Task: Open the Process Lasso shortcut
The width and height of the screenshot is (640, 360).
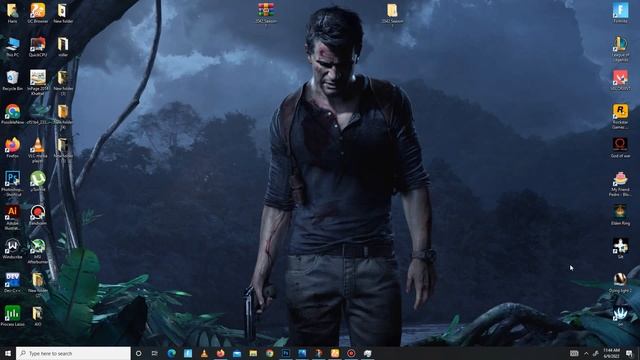Action: pyautogui.click(x=12, y=316)
